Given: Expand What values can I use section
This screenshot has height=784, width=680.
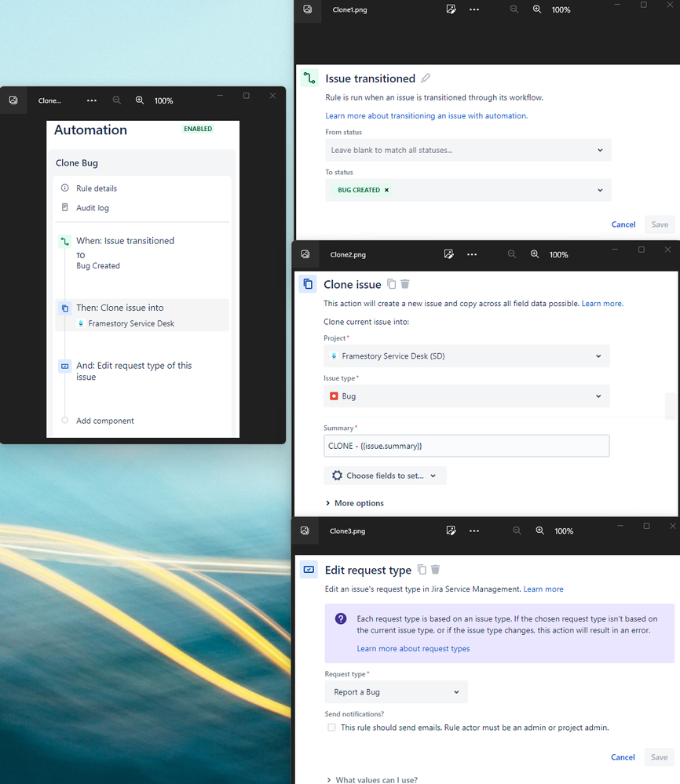Looking at the screenshot, I should 371,779.
